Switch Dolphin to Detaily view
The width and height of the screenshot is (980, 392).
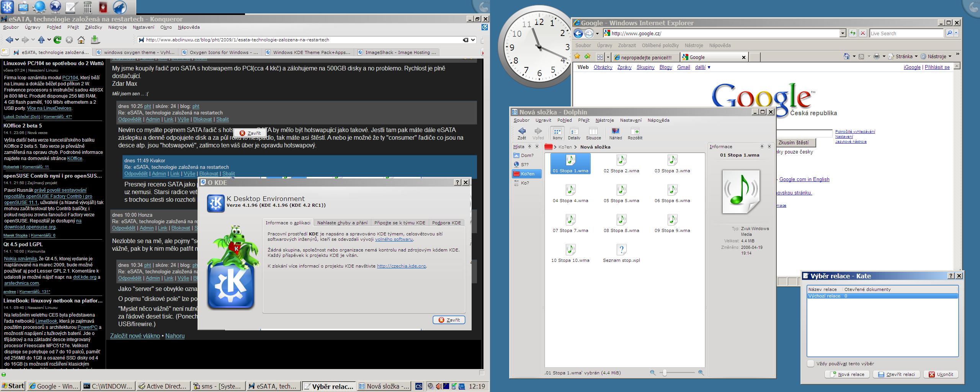(x=574, y=133)
